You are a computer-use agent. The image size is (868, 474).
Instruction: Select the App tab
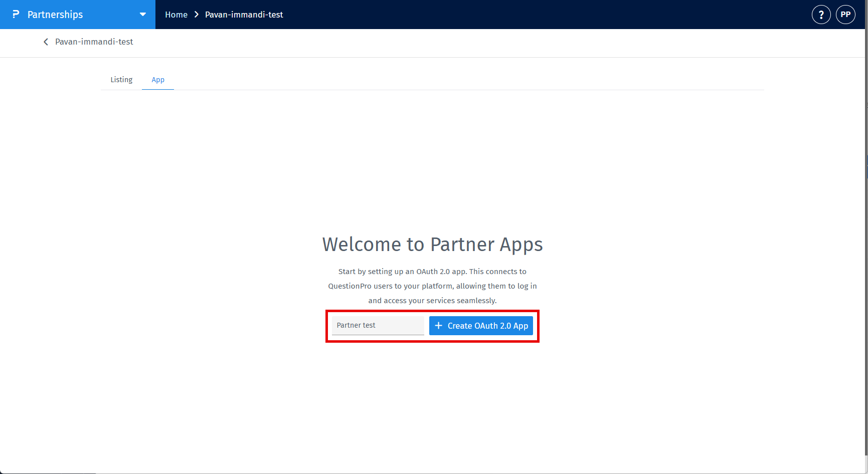[x=158, y=80]
